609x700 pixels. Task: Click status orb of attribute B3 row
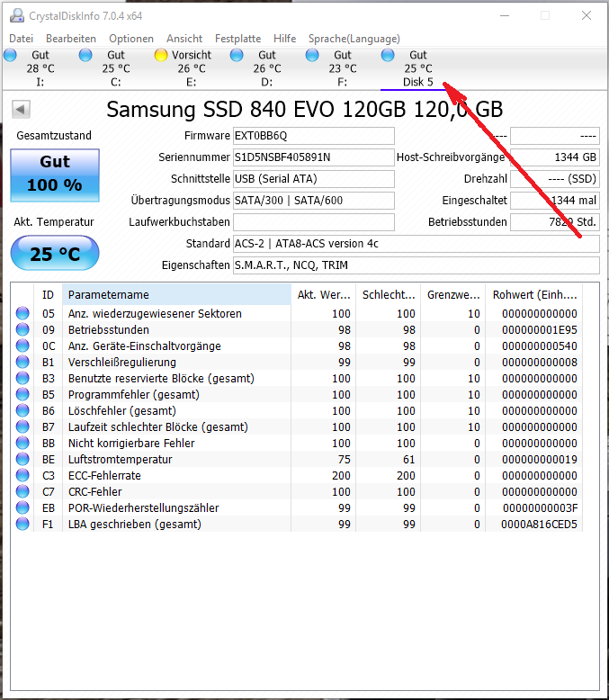(22, 378)
